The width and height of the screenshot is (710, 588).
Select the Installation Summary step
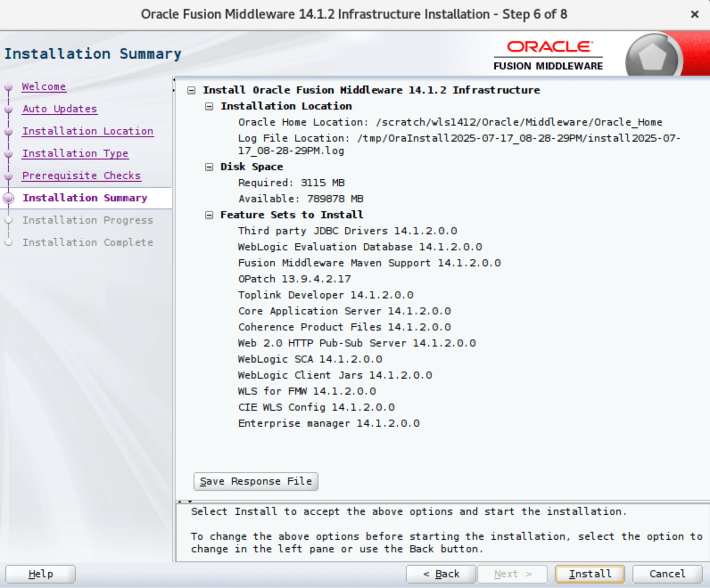[x=85, y=198]
